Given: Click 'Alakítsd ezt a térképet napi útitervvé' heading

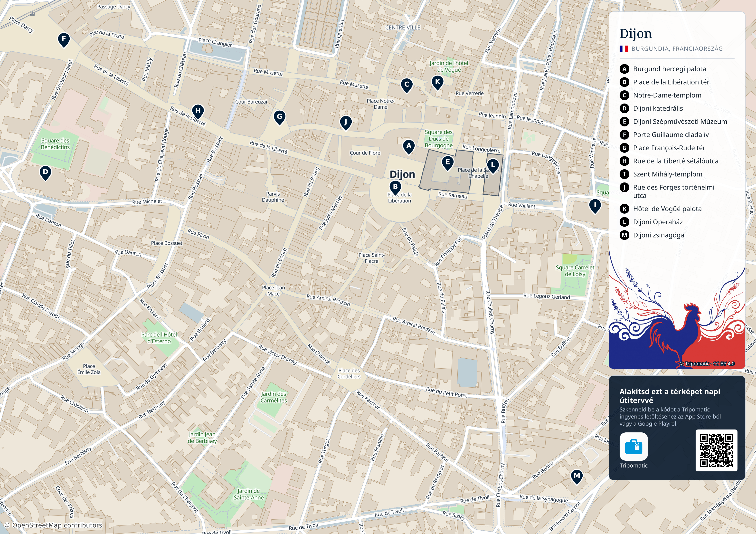Looking at the screenshot, I should click(670, 396).
